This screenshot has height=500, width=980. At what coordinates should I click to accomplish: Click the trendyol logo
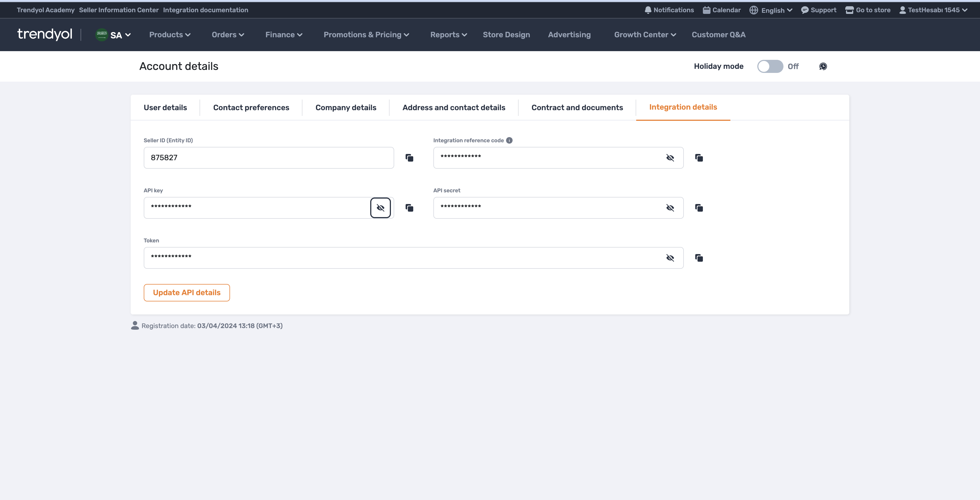(x=45, y=34)
